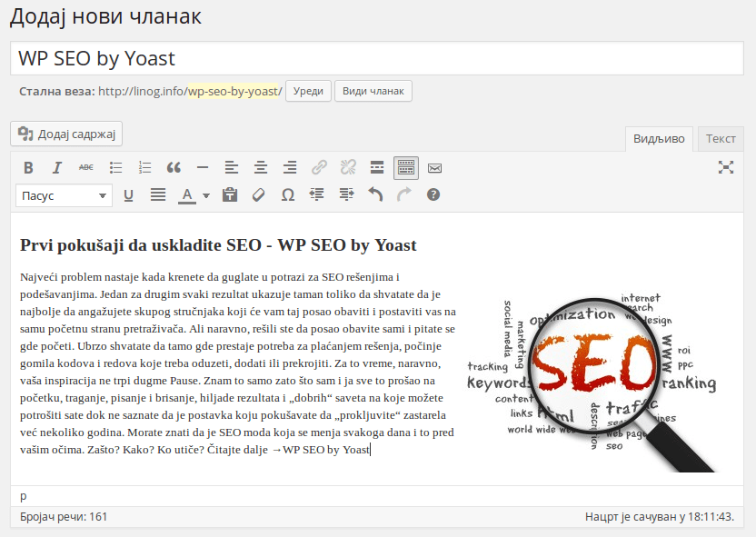Click the p element path indicator
This screenshot has height=537, width=756.
coord(24,495)
